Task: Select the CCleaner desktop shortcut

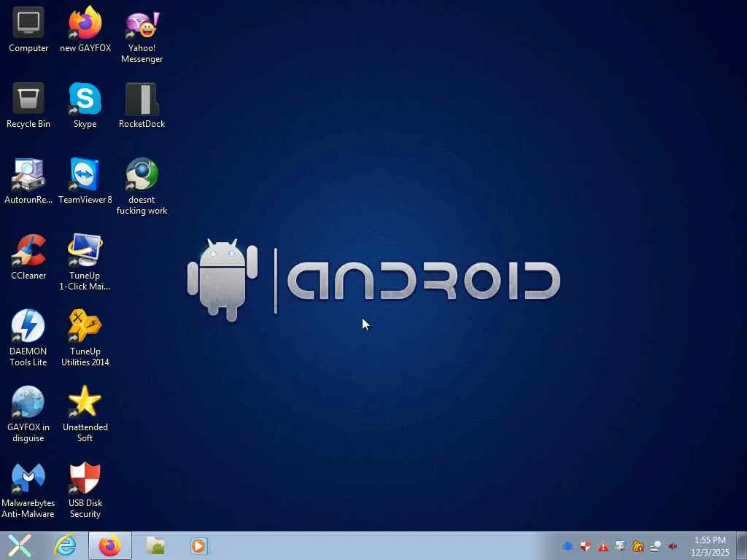Action: click(x=28, y=257)
